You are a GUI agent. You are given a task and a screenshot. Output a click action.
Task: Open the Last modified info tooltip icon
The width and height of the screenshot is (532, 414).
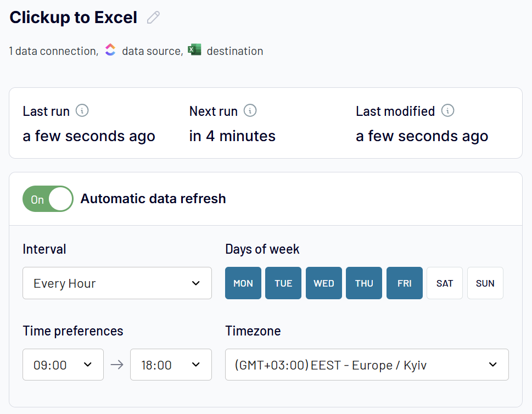(x=447, y=110)
